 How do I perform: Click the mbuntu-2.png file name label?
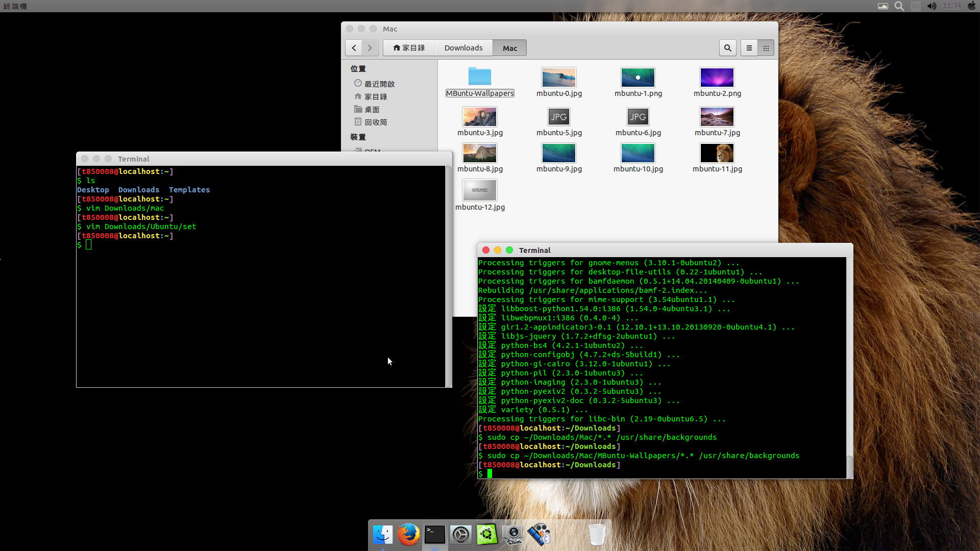point(717,93)
